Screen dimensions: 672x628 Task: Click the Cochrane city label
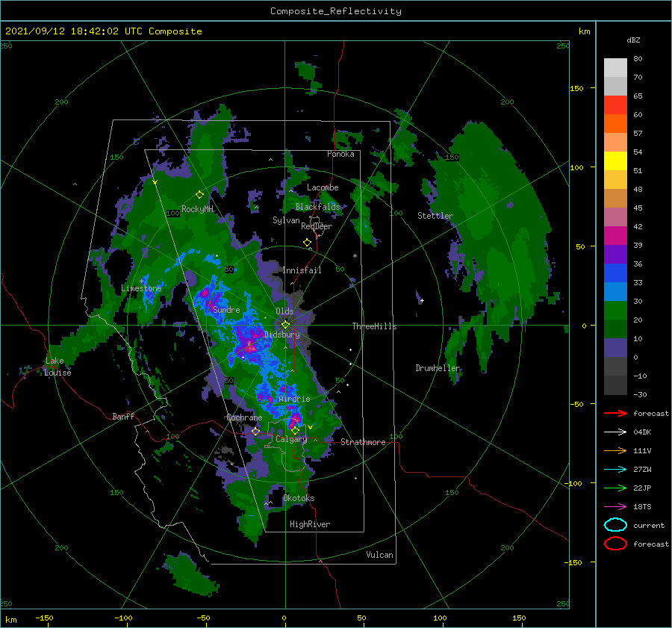pos(244,417)
